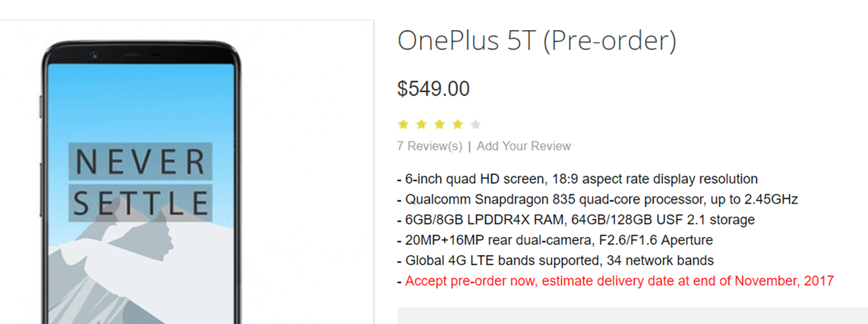This screenshot has height=324, width=868.
Task: Click the empty gray fifth star
Action: pos(475,124)
